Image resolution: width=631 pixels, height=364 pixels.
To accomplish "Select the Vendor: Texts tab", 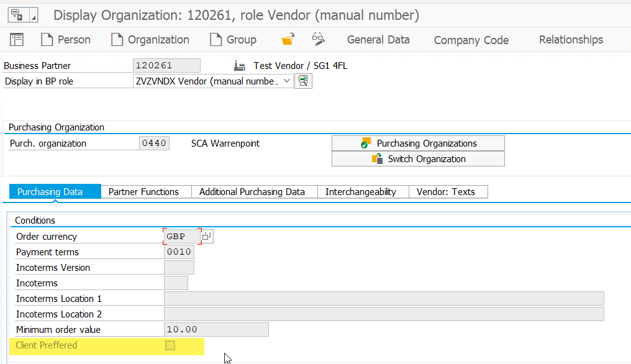I will point(448,191).
